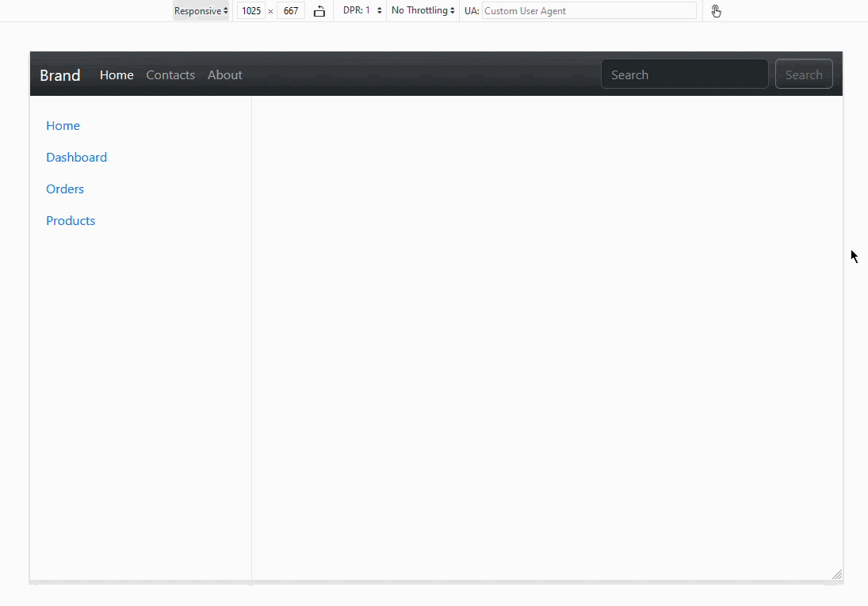The width and height of the screenshot is (868, 606).
Task: Click the Search submit button
Action: click(804, 74)
